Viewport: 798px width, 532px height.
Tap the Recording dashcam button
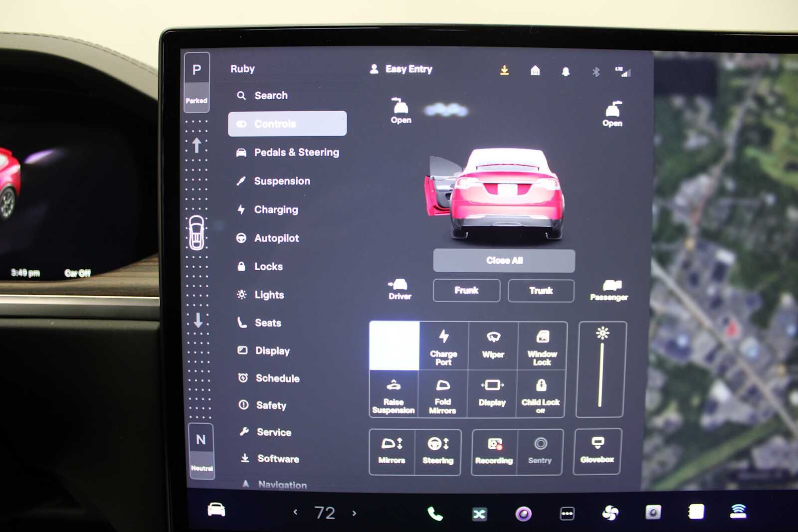click(494, 452)
